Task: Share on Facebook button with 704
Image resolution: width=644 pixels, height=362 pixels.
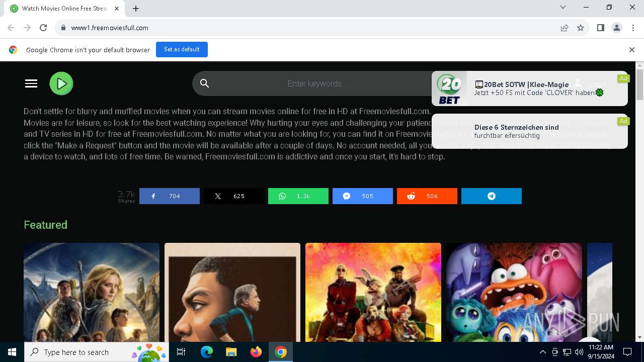Action: (x=170, y=196)
